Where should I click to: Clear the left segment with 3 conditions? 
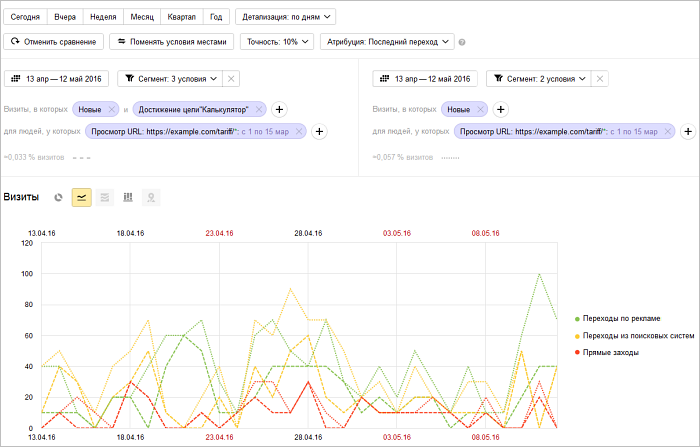tap(231, 79)
